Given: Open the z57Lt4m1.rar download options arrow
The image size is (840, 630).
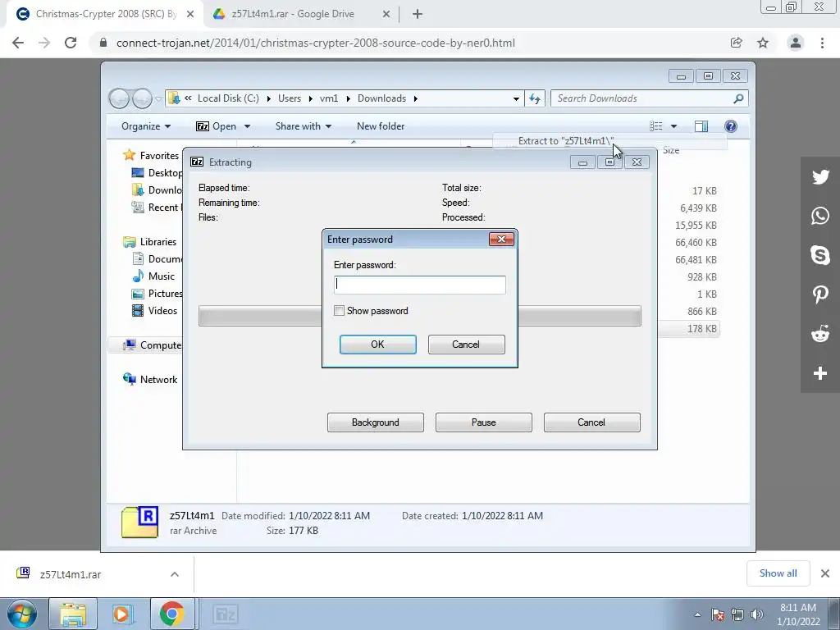Looking at the screenshot, I should (175, 574).
